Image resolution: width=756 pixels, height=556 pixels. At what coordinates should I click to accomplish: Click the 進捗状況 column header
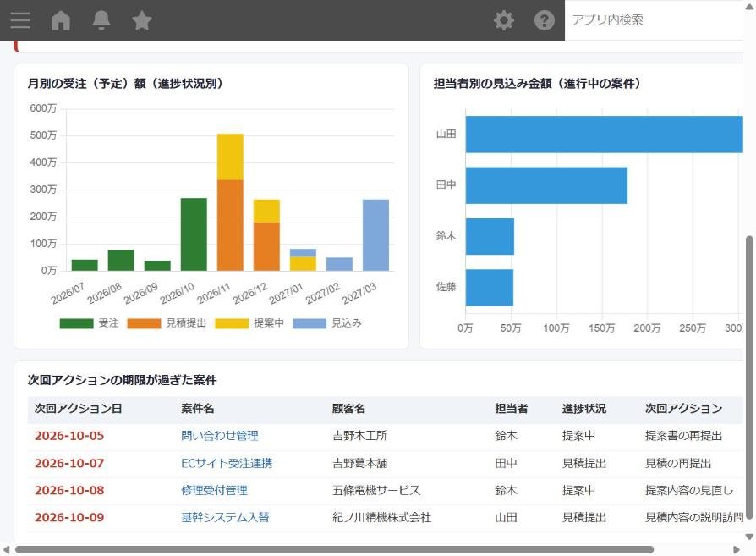(583, 409)
